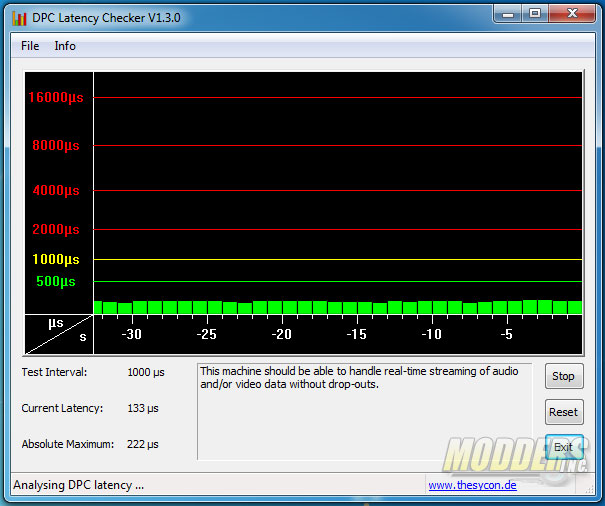Click the window title DPC Latency Checker V1.3.0
This screenshot has height=506, width=605.
coord(106,18)
